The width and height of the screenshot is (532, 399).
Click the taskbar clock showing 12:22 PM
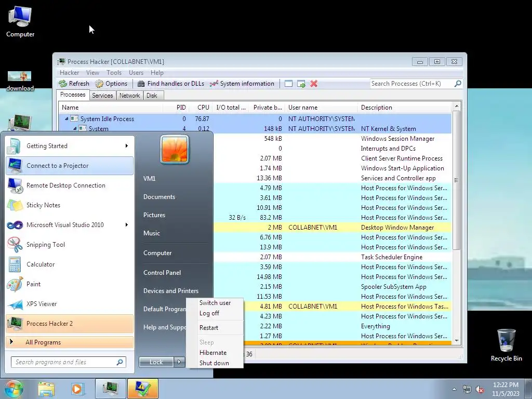[506, 389]
